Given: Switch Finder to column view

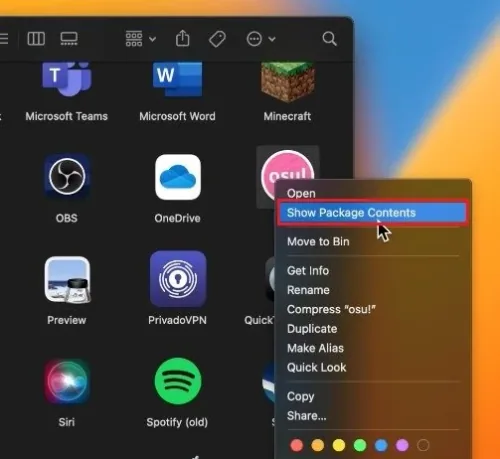Looking at the screenshot, I should (x=36, y=39).
